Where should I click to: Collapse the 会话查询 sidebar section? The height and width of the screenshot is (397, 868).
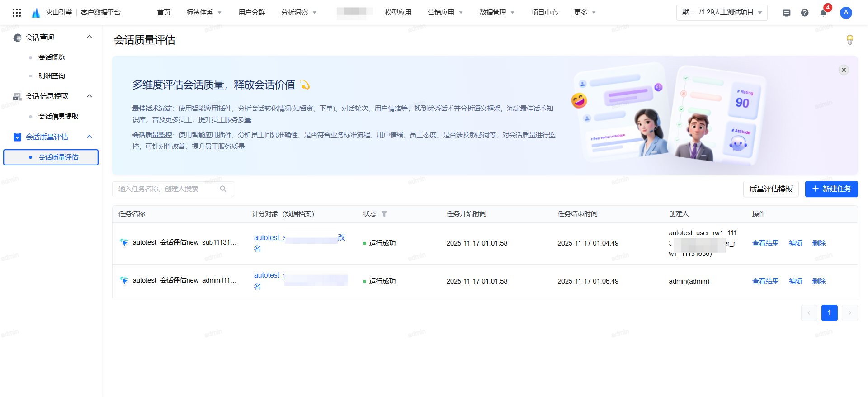(x=90, y=37)
